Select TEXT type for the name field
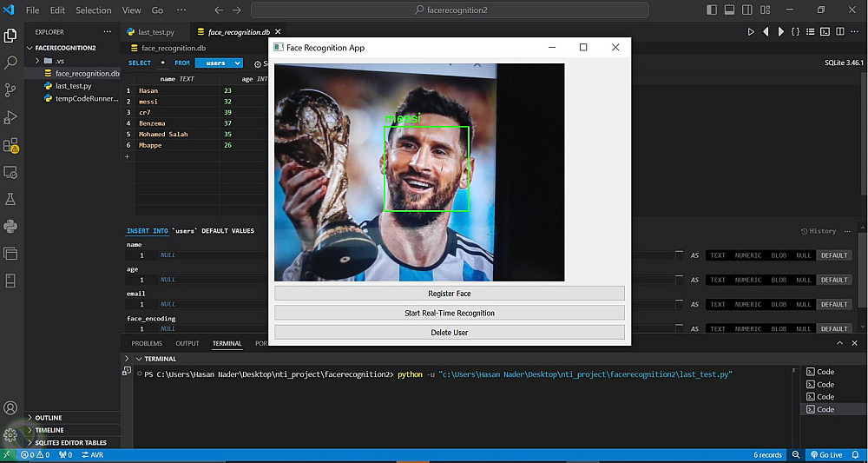Viewport: 868px width, 463px height. (x=718, y=255)
